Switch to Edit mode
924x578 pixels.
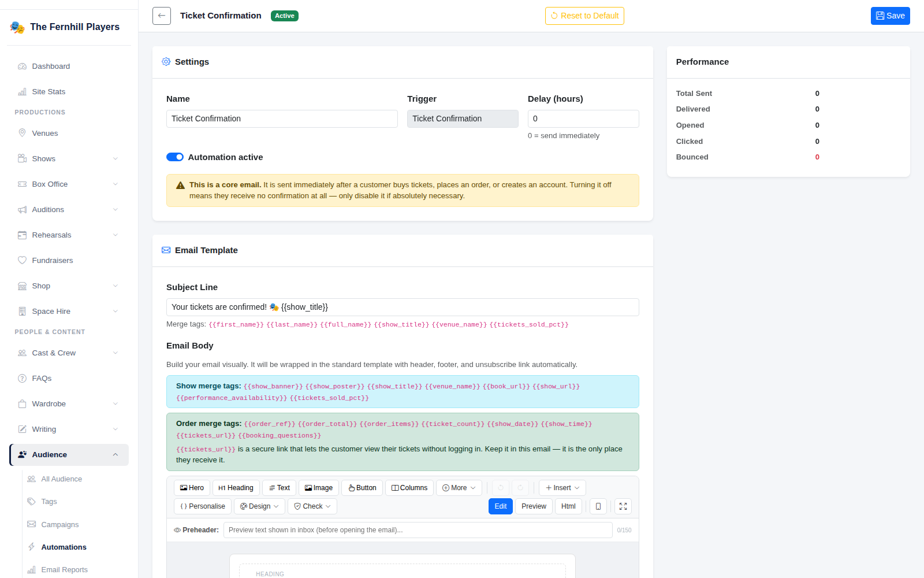click(501, 506)
